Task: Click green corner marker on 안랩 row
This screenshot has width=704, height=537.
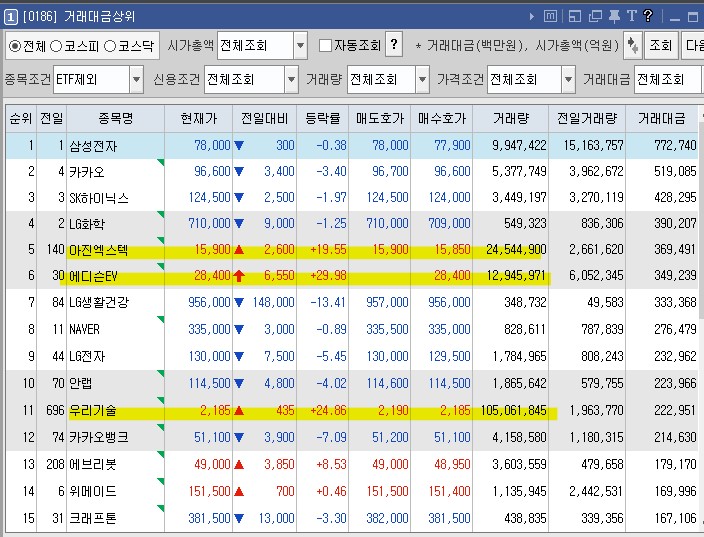Action: point(161,374)
